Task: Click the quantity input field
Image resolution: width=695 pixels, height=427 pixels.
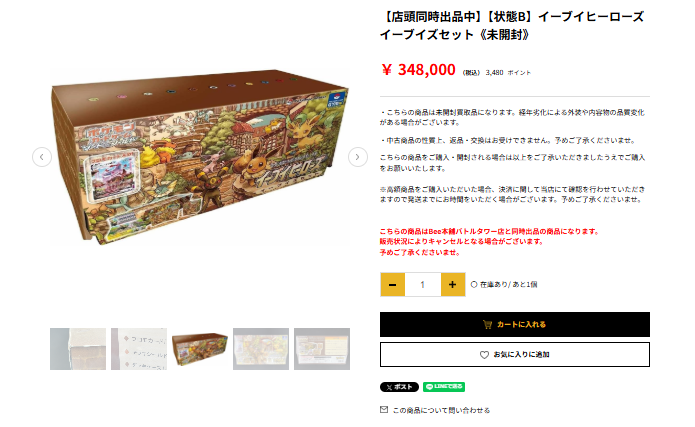Action: (x=423, y=285)
